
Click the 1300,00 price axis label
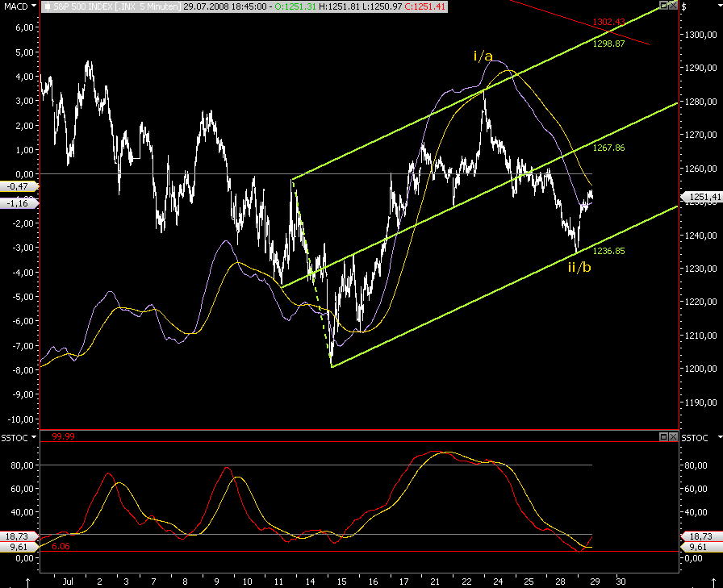coord(701,35)
